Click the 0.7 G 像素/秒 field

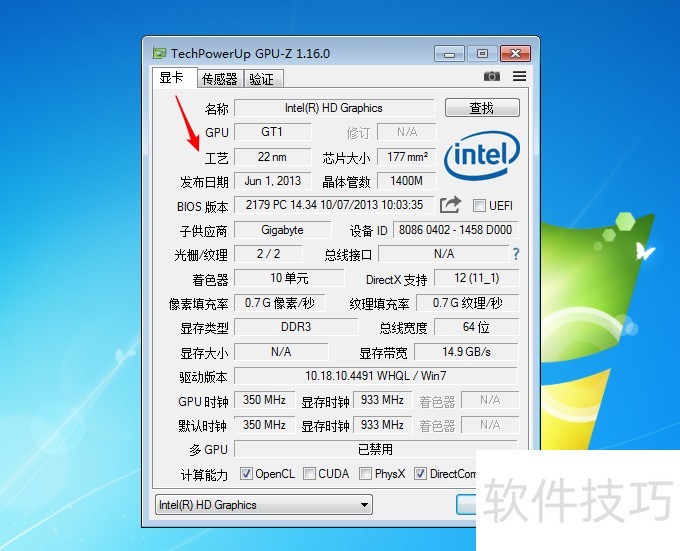point(280,303)
